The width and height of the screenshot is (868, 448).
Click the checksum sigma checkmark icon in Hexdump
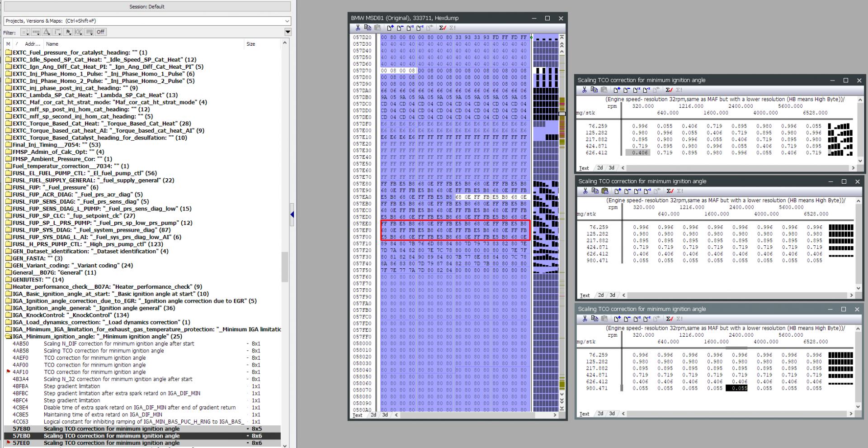(443, 28)
